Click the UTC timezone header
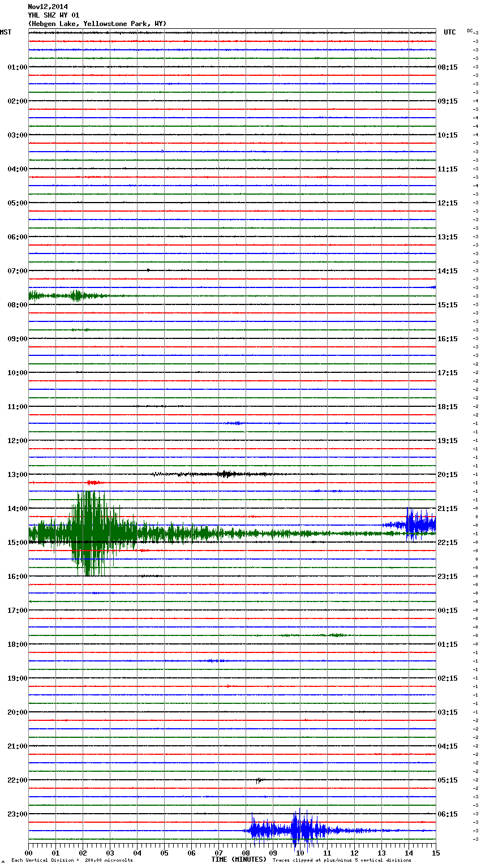 (450, 32)
